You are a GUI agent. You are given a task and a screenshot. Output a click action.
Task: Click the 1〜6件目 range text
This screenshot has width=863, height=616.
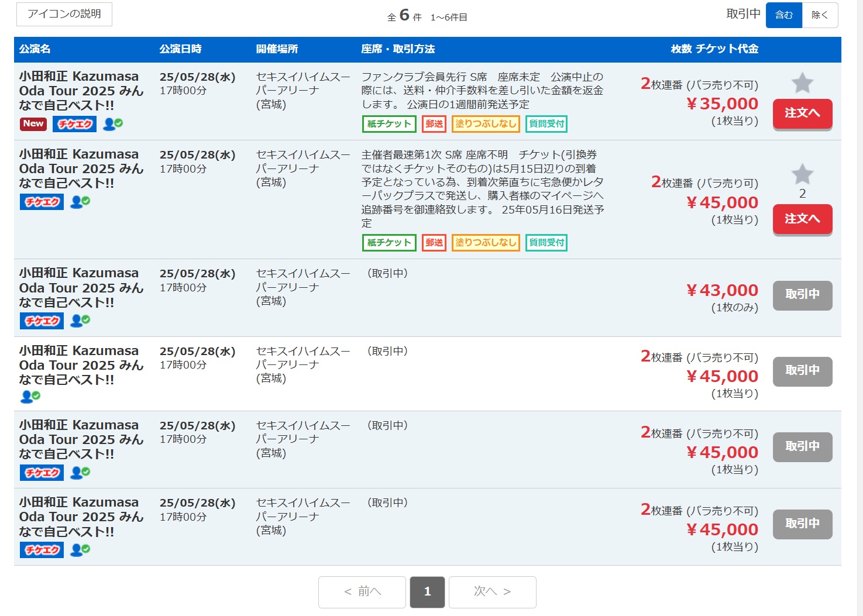449,18
